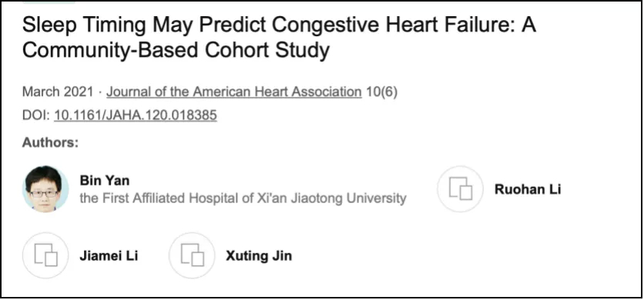Image resolution: width=644 pixels, height=300 pixels.
Task: Click the author name Xuting Jin
Action: click(x=259, y=256)
